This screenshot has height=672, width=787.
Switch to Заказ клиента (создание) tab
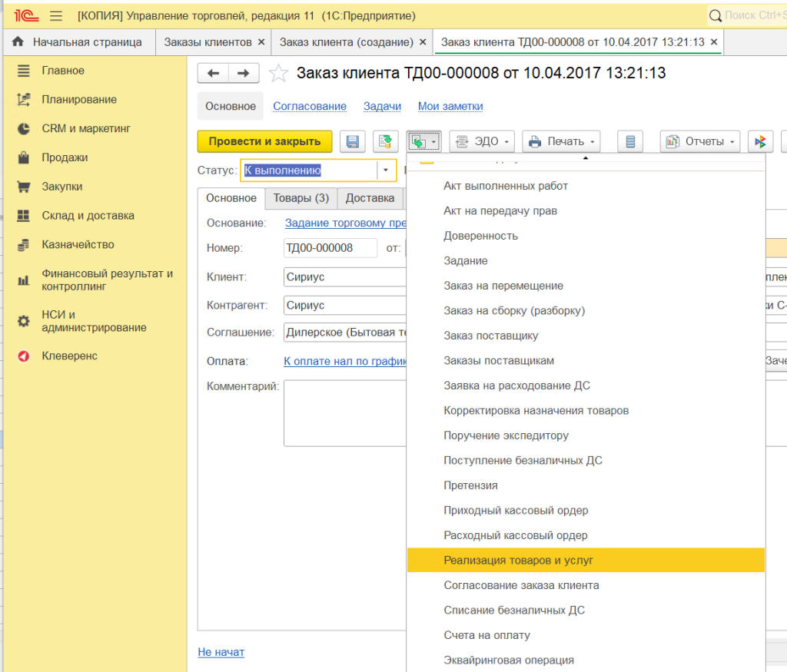[347, 42]
